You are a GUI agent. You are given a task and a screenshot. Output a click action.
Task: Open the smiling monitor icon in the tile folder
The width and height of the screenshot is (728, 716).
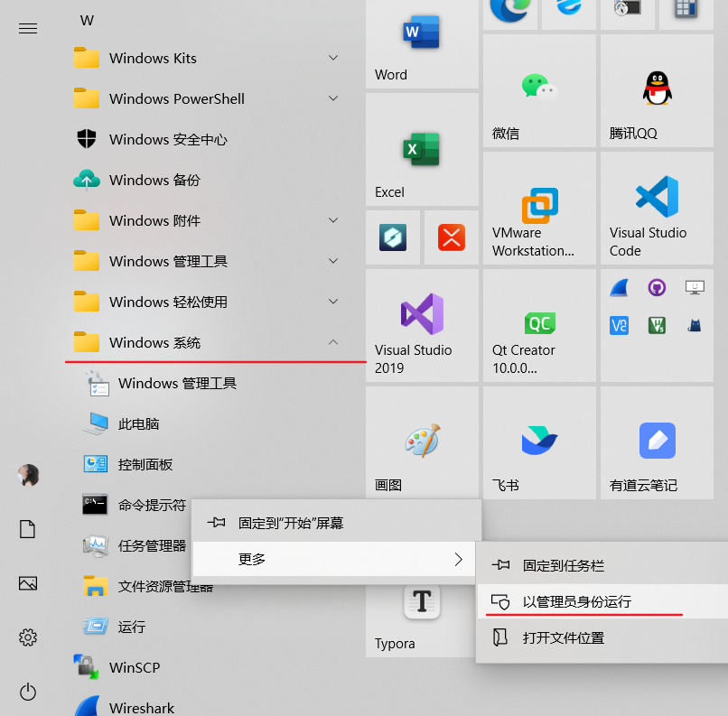click(695, 288)
